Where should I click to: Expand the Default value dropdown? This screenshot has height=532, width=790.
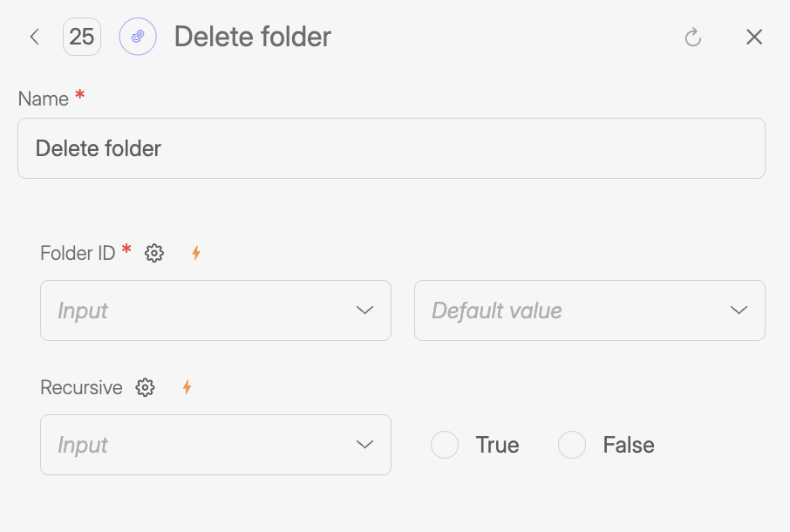coord(589,310)
